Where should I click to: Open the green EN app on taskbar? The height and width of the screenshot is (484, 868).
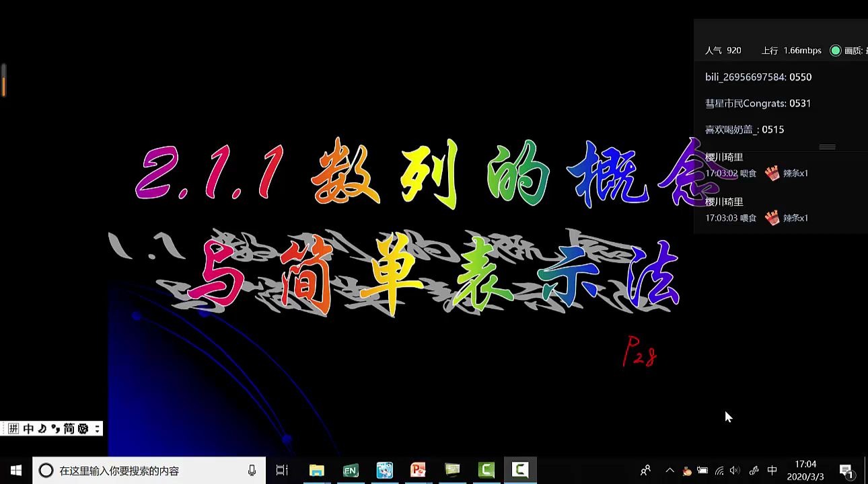click(351, 471)
